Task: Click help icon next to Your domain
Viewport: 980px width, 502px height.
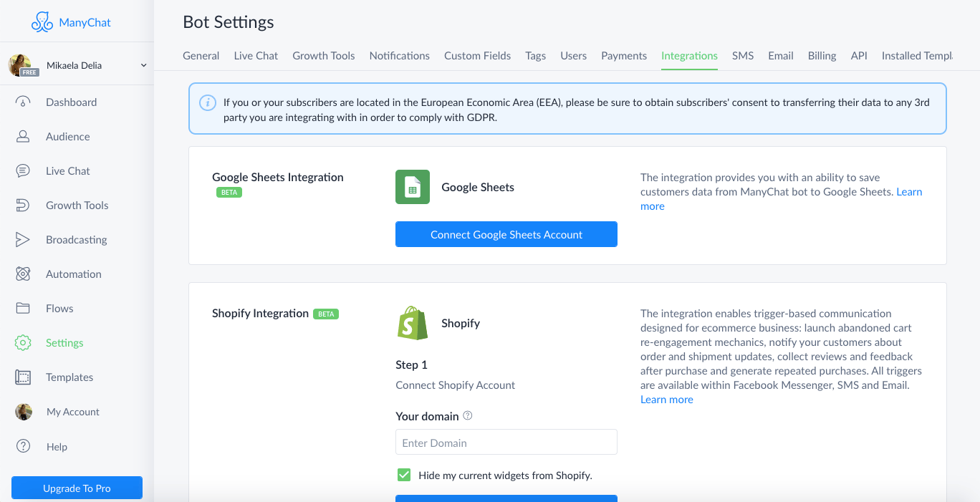Action: [x=468, y=415]
